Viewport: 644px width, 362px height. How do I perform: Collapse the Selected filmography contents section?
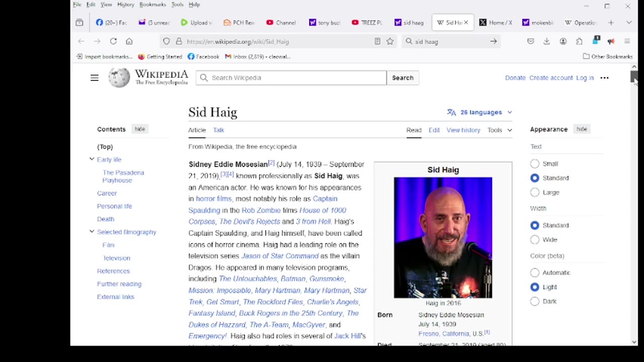(x=92, y=232)
